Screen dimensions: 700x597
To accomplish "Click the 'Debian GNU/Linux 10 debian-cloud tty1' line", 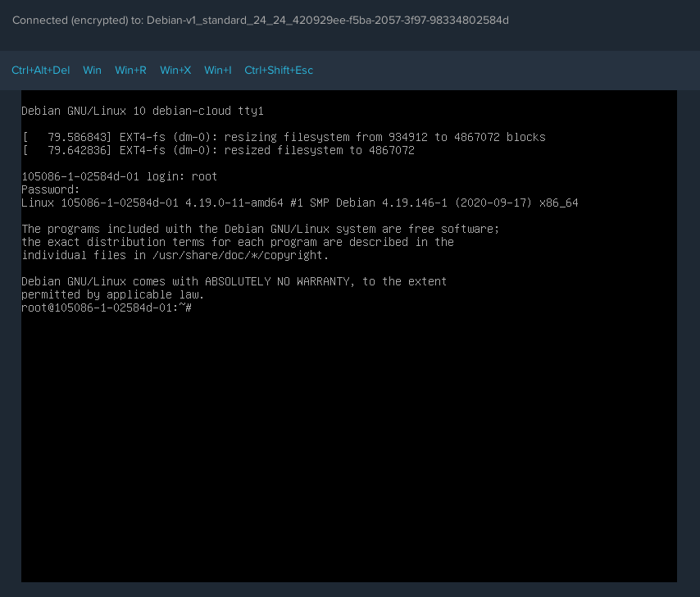I will (x=143, y=111).
